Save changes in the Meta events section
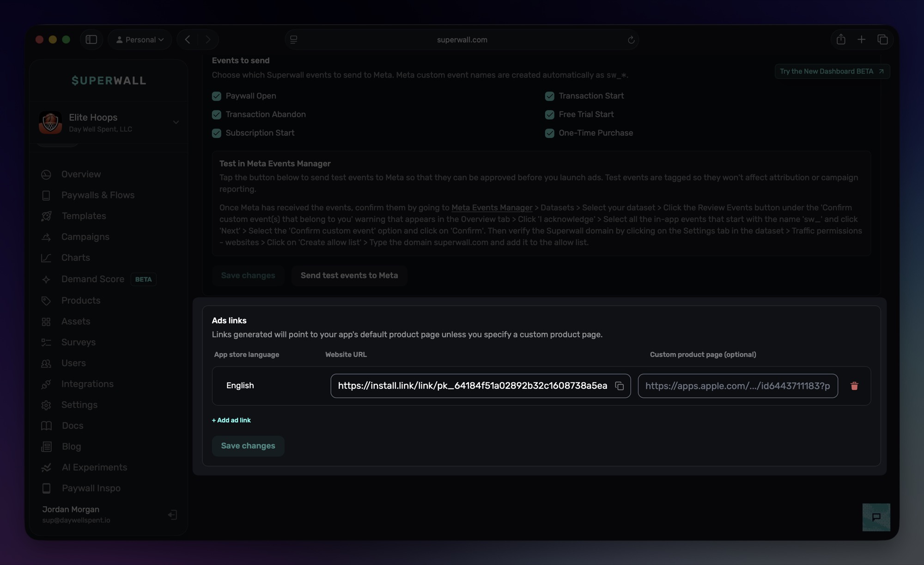 pyautogui.click(x=248, y=276)
